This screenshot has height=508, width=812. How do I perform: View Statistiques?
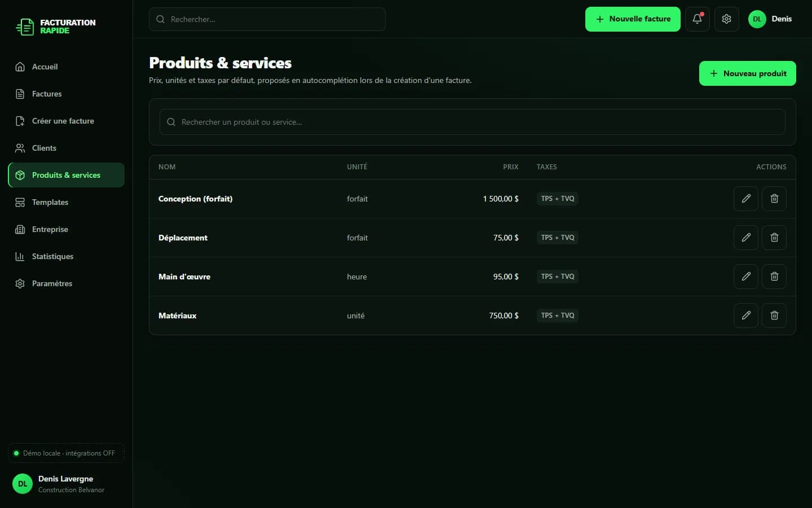[66, 256]
